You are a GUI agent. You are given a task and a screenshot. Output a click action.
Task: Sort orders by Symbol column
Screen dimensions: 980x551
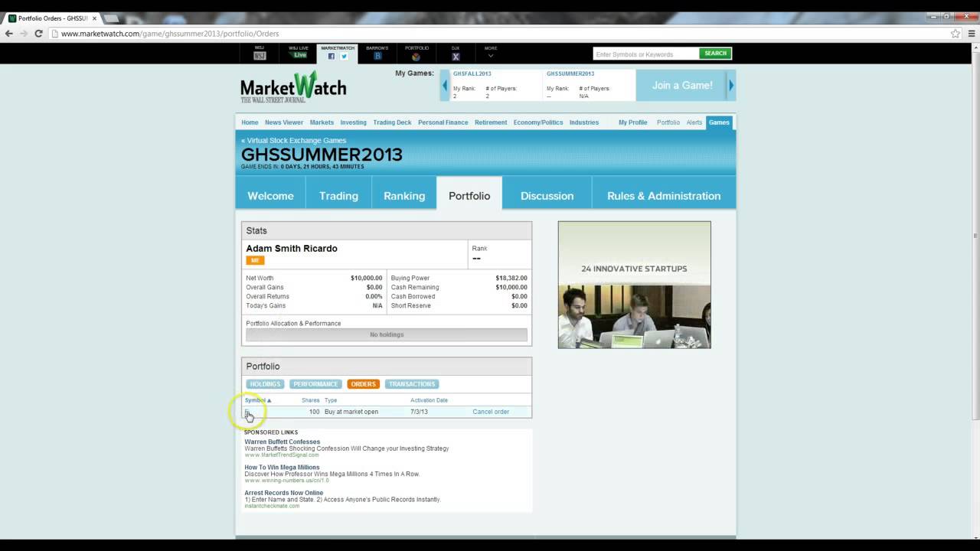258,400
